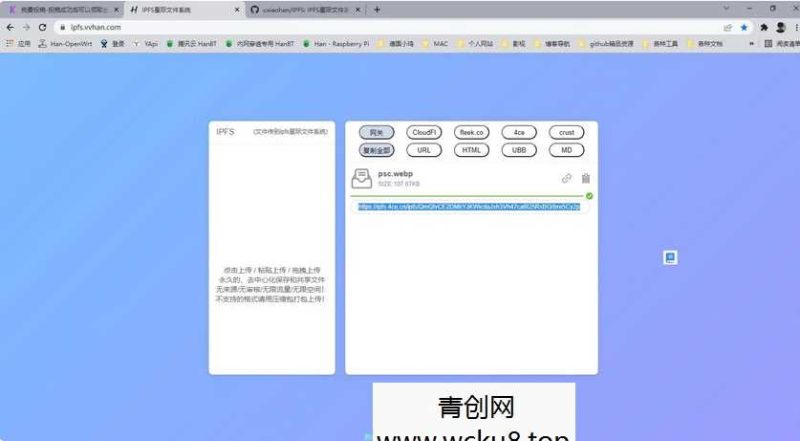Open the 阅读清单 reading list
800x441 pixels.
pyautogui.click(x=782, y=44)
